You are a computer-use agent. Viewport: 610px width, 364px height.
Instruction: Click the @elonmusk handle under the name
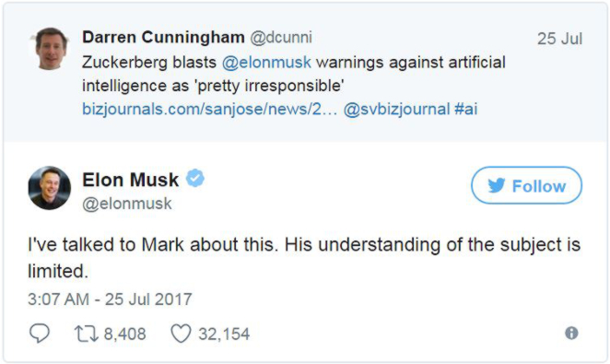coord(127,204)
